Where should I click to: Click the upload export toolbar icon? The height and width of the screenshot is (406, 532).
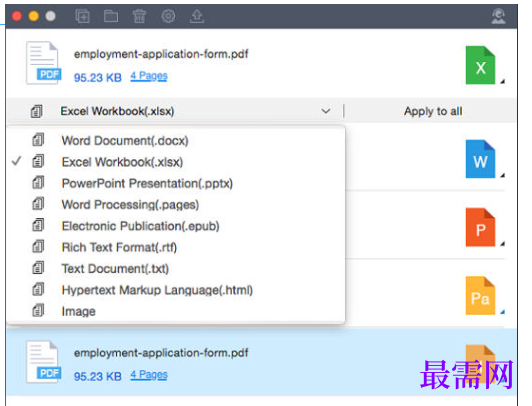click(x=197, y=16)
